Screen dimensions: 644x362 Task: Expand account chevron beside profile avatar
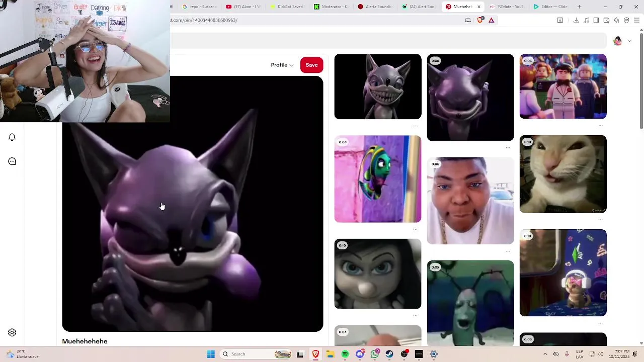coord(629,41)
